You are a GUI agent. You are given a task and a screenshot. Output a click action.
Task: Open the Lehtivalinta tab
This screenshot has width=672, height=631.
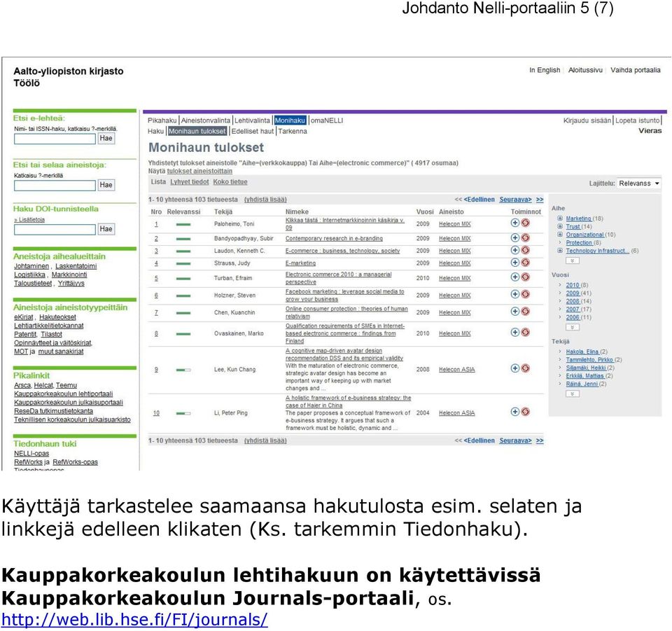pyautogui.click(x=252, y=120)
